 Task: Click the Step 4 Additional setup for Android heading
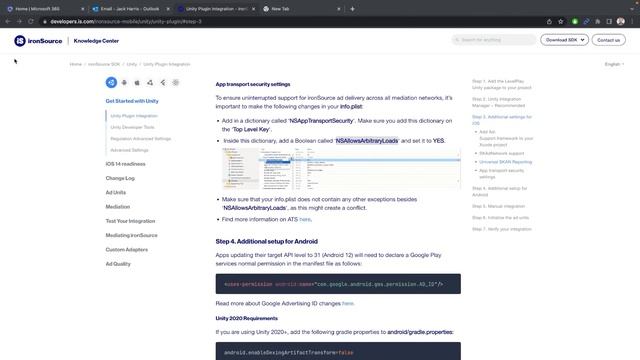267,242
